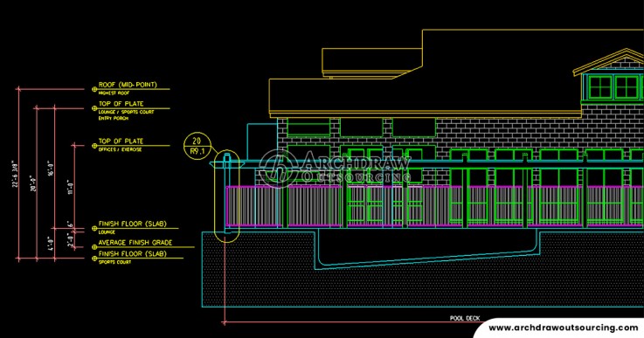Screen dimensions: 644x338
Task: Click the "HIGHEST ROOF" sub-label
Action: 114,93
